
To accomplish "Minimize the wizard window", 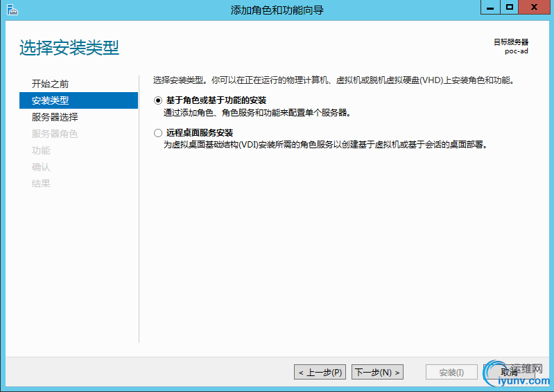I will (490, 8).
